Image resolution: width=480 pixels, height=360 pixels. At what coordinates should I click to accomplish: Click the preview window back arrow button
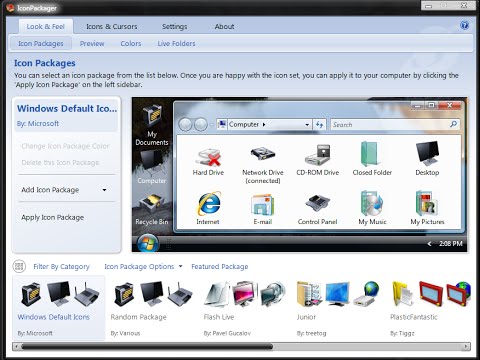[x=185, y=125]
